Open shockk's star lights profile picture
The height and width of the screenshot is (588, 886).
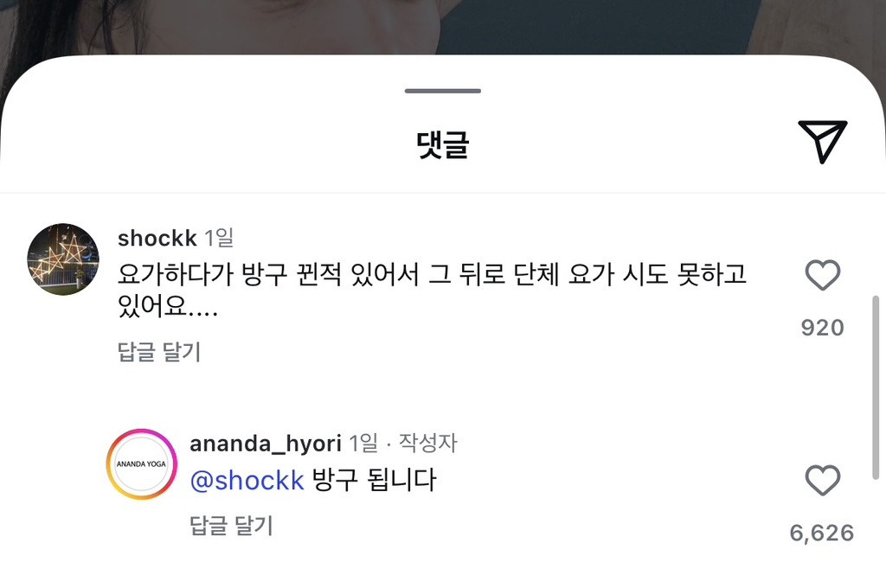point(63,259)
